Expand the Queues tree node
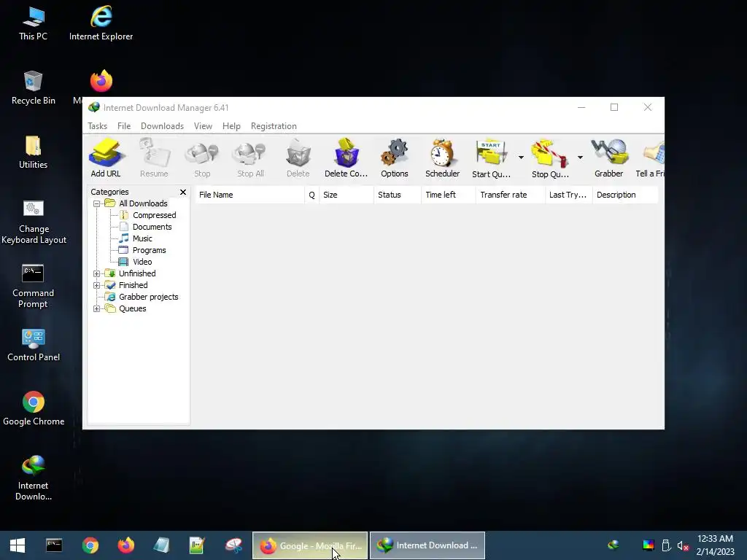The image size is (747, 560). tap(97, 308)
